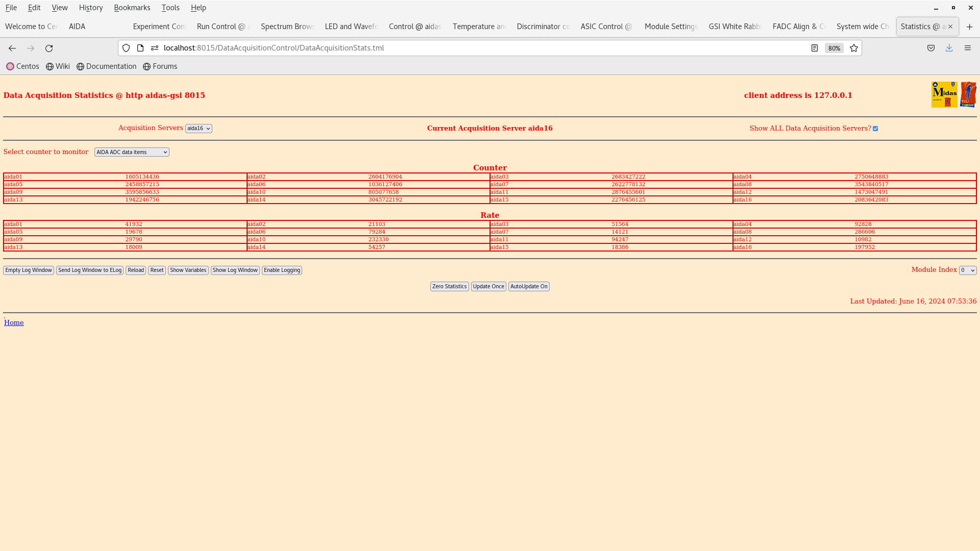Click the Zero Statistics button
Viewport: 980px width, 551px height.
(x=449, y=286)
